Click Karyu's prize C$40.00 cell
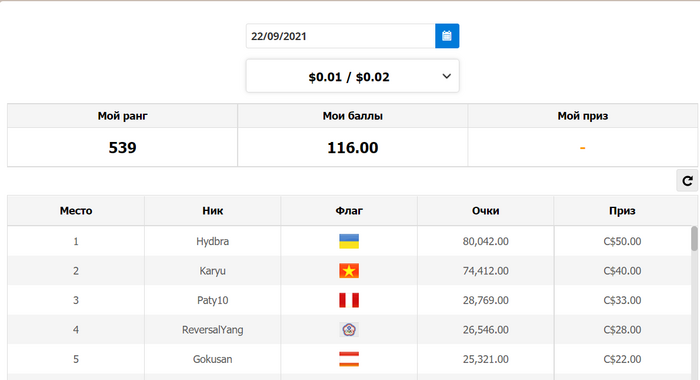This screenshot has height=380, width=700. pyautogui.click(x=622, y=271)
